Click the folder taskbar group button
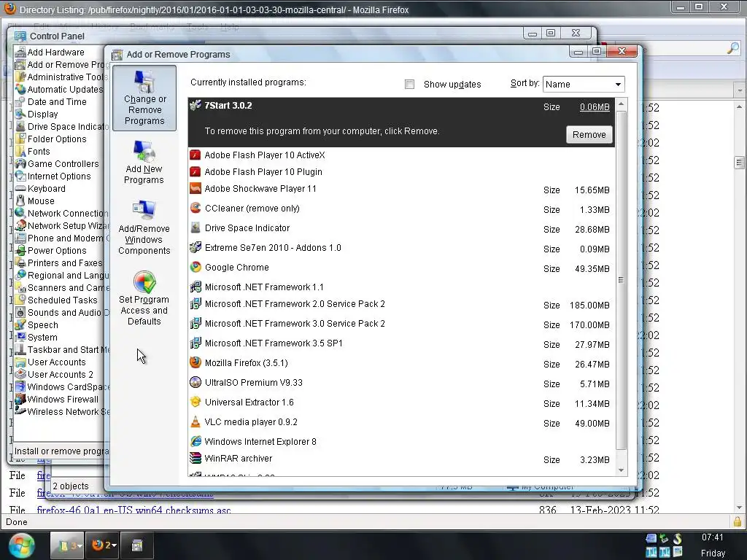Image resolution: width=747 pixels, height=560 pixels. [67, 545]
